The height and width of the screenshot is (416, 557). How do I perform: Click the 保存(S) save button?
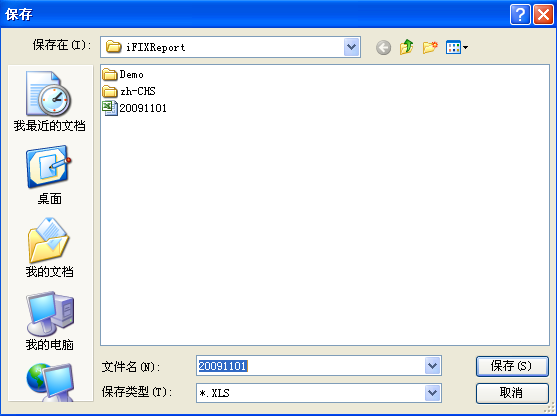(512, 366)
